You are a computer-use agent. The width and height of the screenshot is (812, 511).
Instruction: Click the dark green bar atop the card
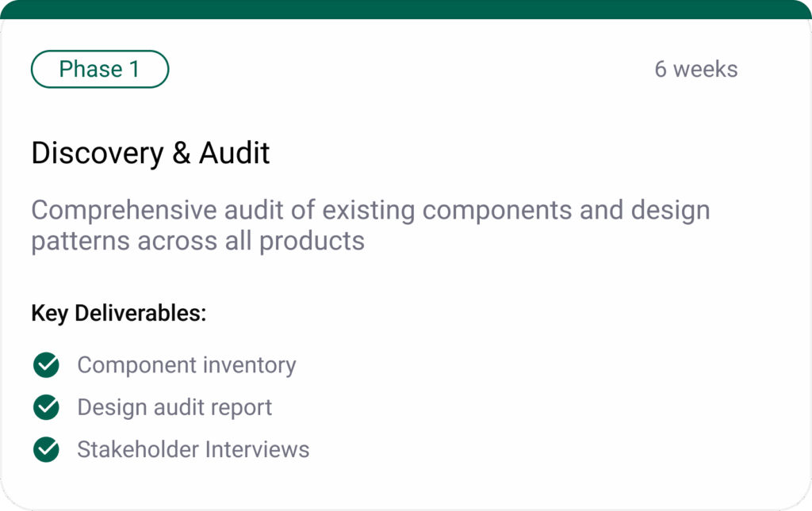click(x=406, y=9)
